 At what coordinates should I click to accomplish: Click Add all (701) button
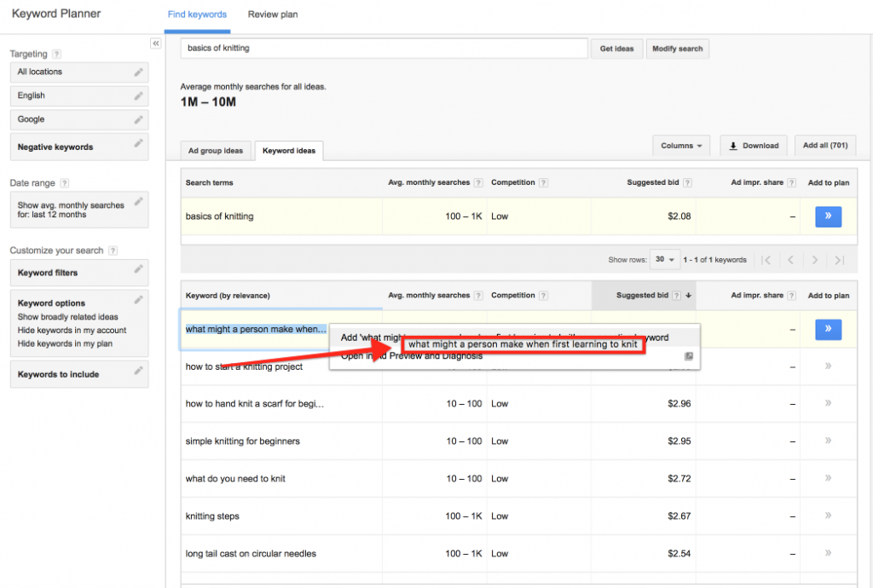tap(825, 146)
